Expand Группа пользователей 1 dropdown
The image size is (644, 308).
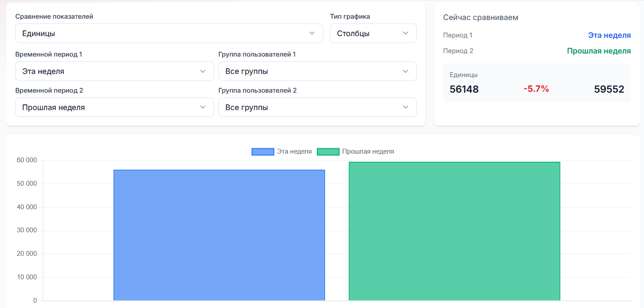pos(318,71)
